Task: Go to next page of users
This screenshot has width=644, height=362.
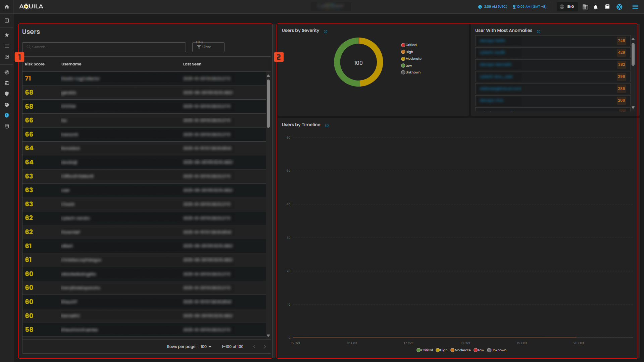Action: tap(265, 347)
